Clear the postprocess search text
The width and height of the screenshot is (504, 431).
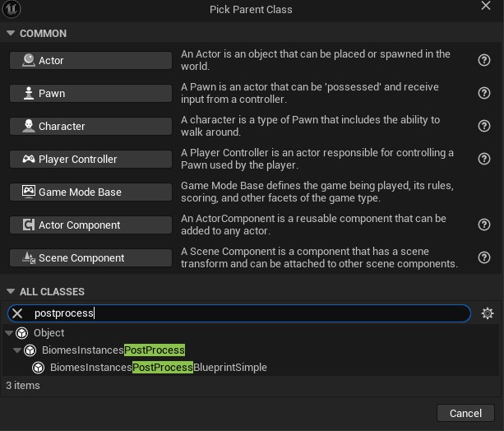(17, 313)
